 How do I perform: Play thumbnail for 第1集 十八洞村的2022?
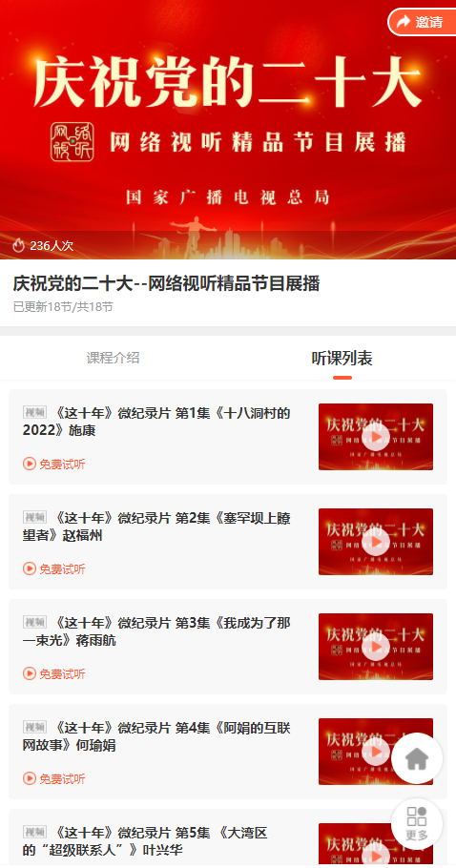point(376,437)
